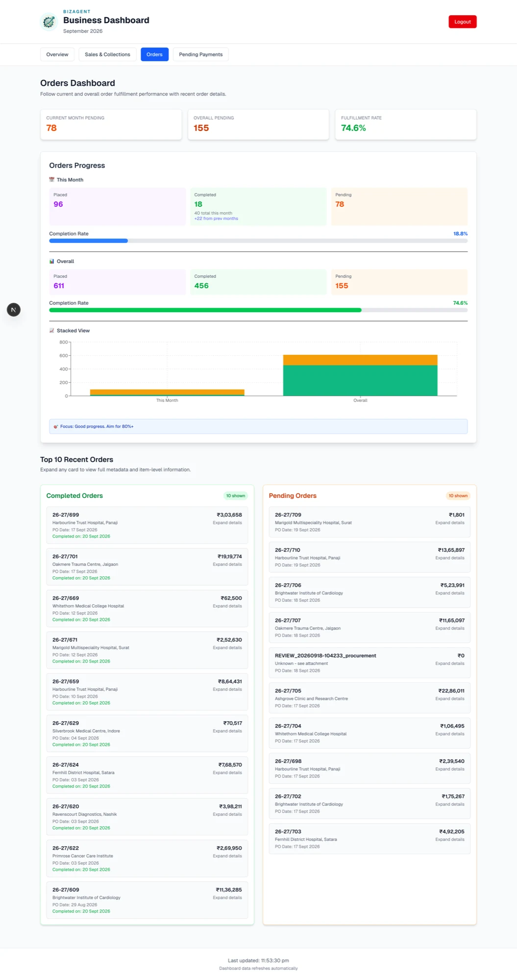Expand details for completed order 26-27/699
This screenshot has height=980, width=517.
(x=227, y=523)
